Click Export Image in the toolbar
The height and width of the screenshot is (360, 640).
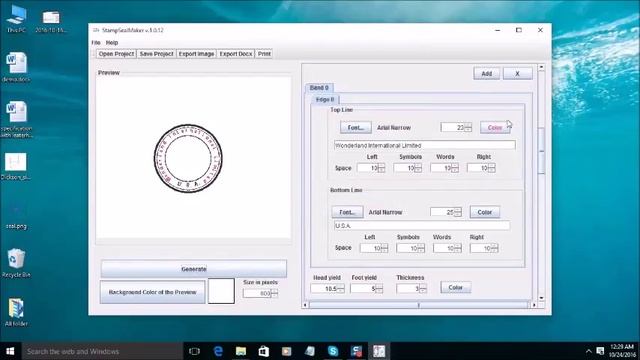pos(196,54)
